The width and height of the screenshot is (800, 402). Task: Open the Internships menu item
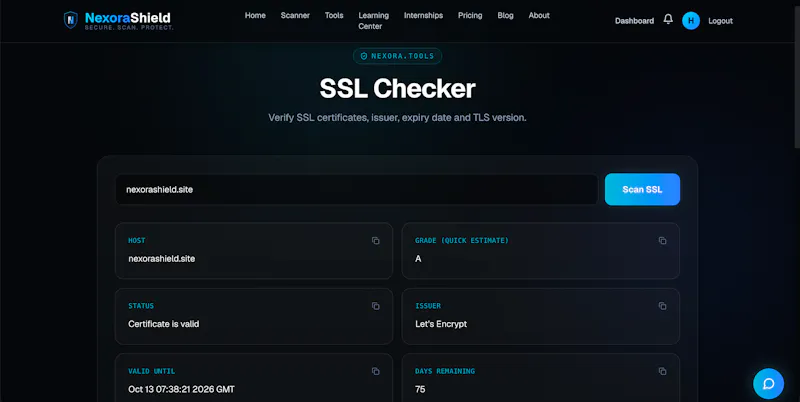(x=423, y=15)
